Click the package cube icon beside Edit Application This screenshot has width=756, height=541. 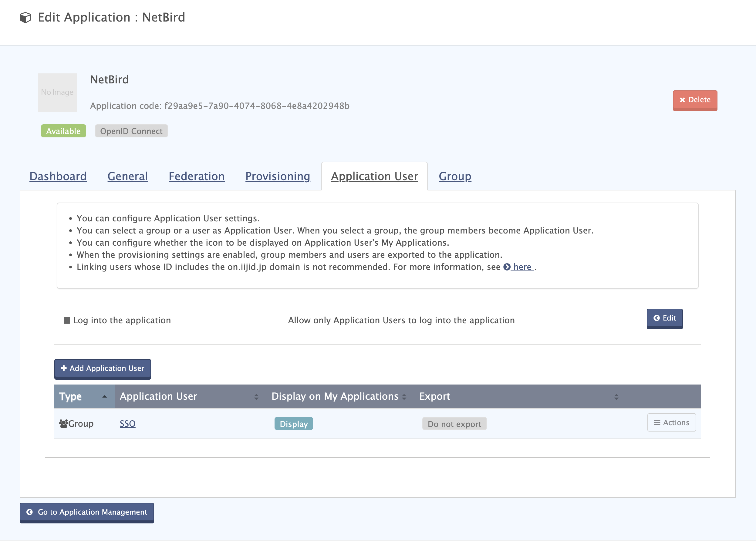(x=25, y=18)
